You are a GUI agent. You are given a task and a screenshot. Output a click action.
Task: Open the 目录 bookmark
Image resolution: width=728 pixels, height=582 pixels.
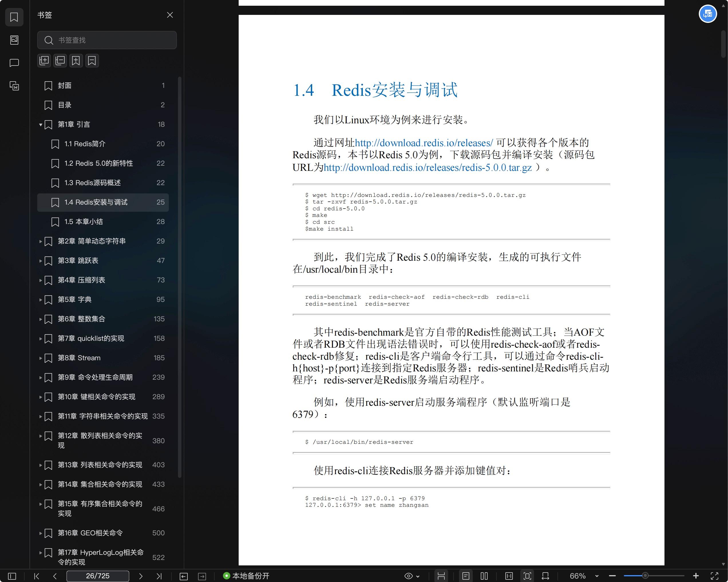point(103,105)
